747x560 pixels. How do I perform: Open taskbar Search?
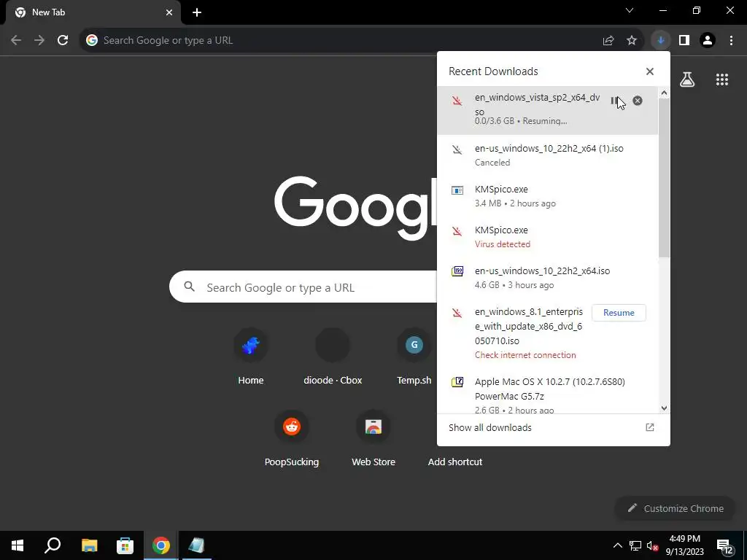pos(53,545)
